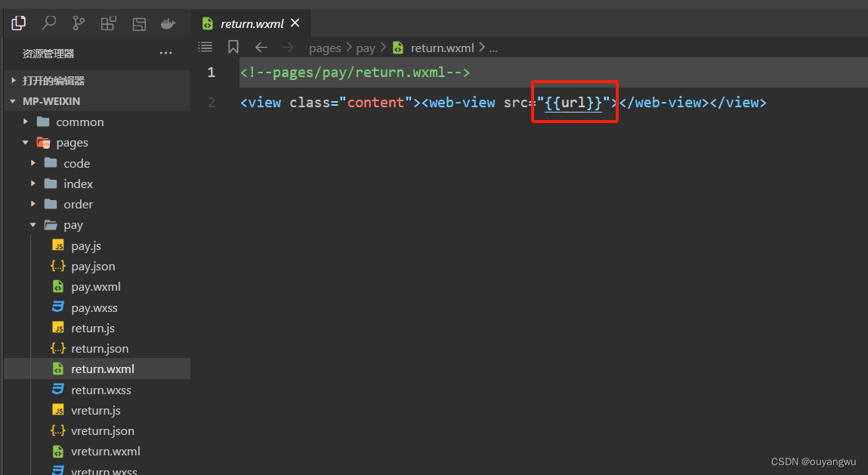Open the explorer panel more actions ellipsis
The width and height of the screenshot is (868, 475).
click(x=165, y=53)
